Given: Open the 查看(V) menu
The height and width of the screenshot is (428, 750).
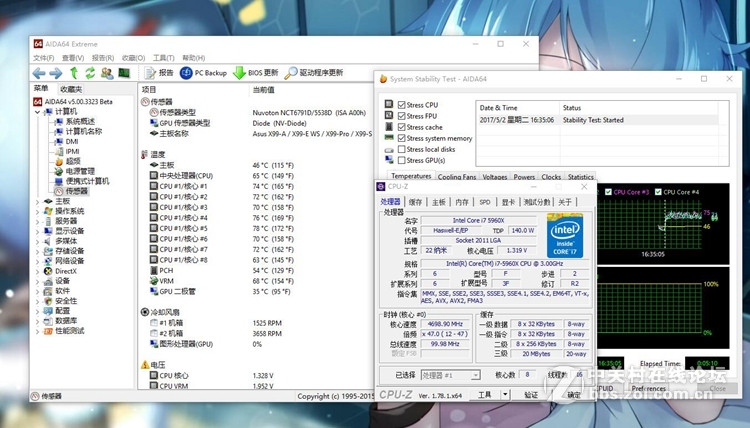Looking at the screenshot, I should pyautogui.click(x=73, y=58).
